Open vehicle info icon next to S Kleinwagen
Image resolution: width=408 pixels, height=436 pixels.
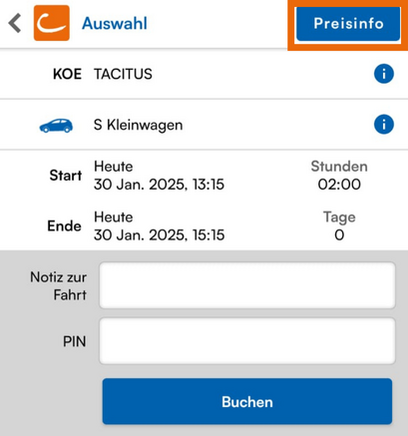click(384, 124)
